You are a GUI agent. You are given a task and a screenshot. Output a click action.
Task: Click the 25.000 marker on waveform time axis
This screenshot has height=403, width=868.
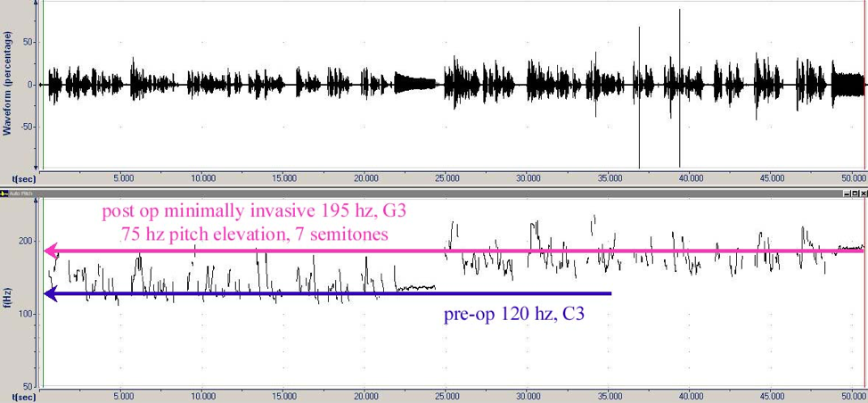tap(446, 177)
